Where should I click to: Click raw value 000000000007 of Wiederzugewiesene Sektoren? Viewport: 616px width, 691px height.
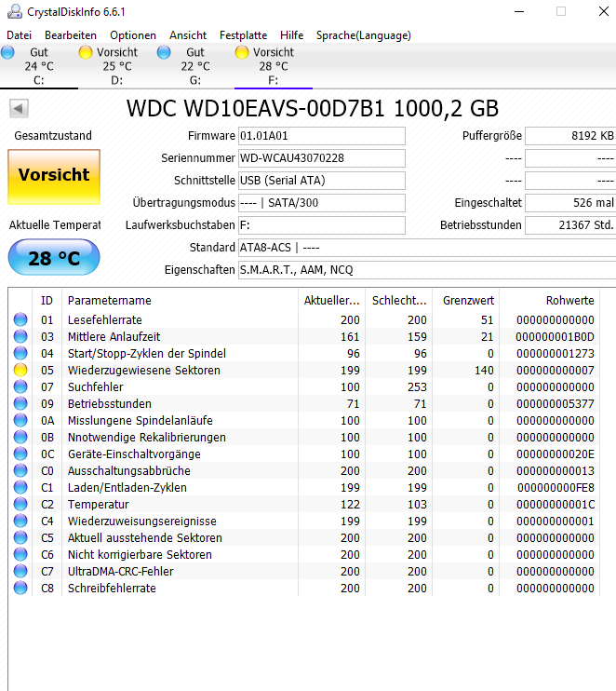[556, 371]
